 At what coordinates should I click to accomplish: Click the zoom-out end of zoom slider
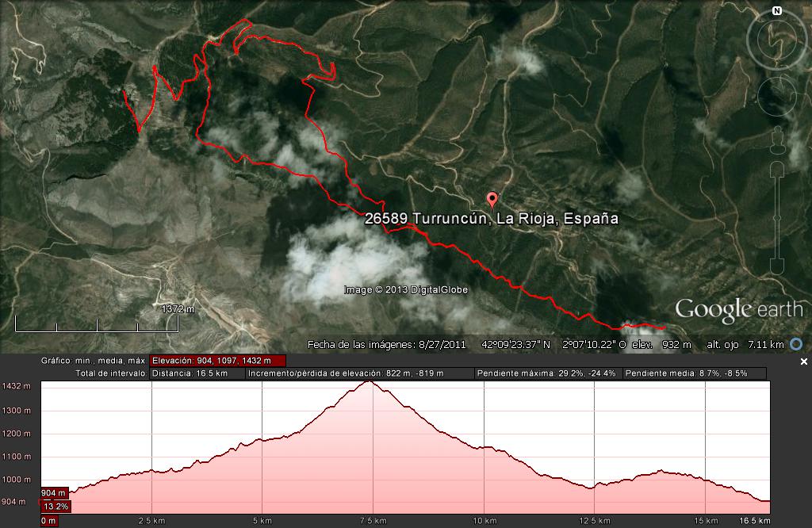pyautogui.click(x=777, y=266)
